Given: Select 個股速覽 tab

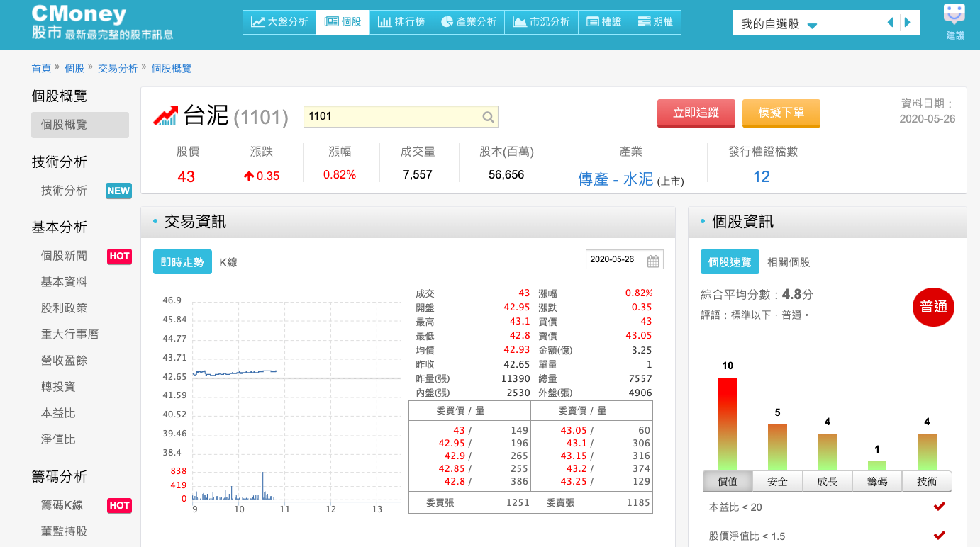Looking at the screenshot, I should pyautogui.click(x=730, y=262).
